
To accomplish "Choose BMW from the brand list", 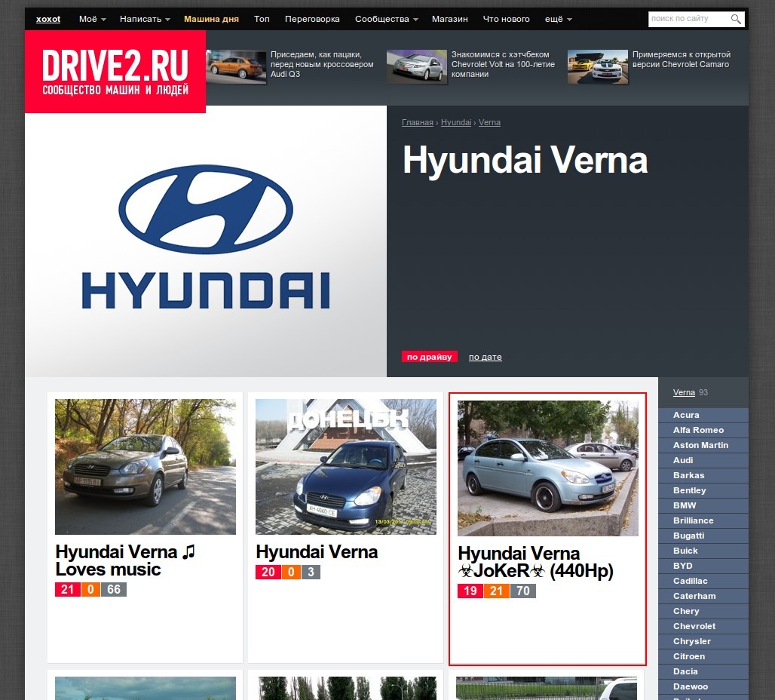I will pyautogui.click(x=703, y=505).
